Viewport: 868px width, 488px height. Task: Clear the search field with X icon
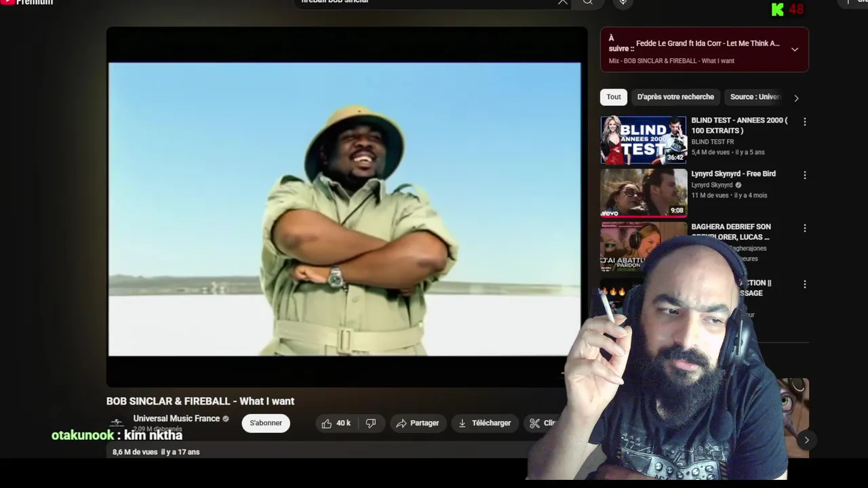pyautogui.click(x=562, y=2)
